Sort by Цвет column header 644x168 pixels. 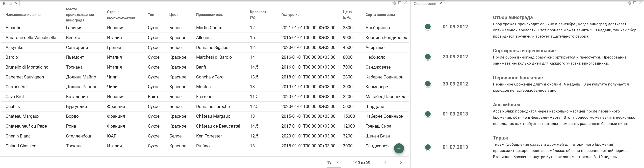tap(173, 15)
